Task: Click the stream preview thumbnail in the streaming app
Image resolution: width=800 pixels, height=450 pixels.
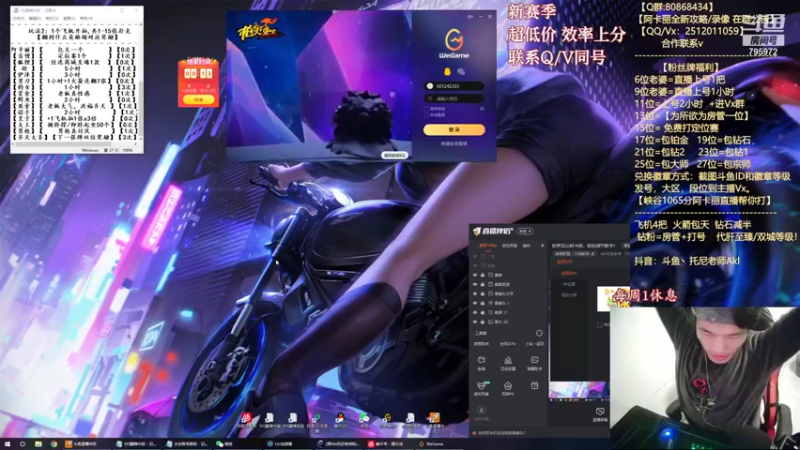Action: click(579, 390)
